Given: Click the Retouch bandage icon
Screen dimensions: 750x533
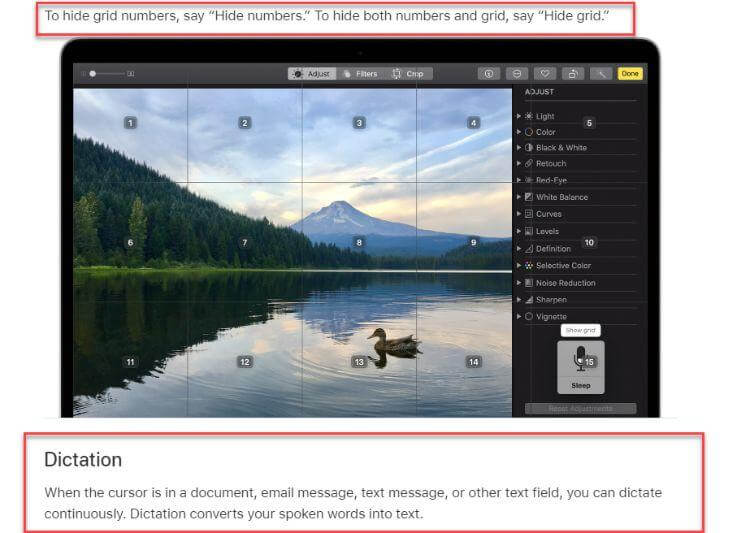Looking at the screenshot, I should click(x=529, y=164).
